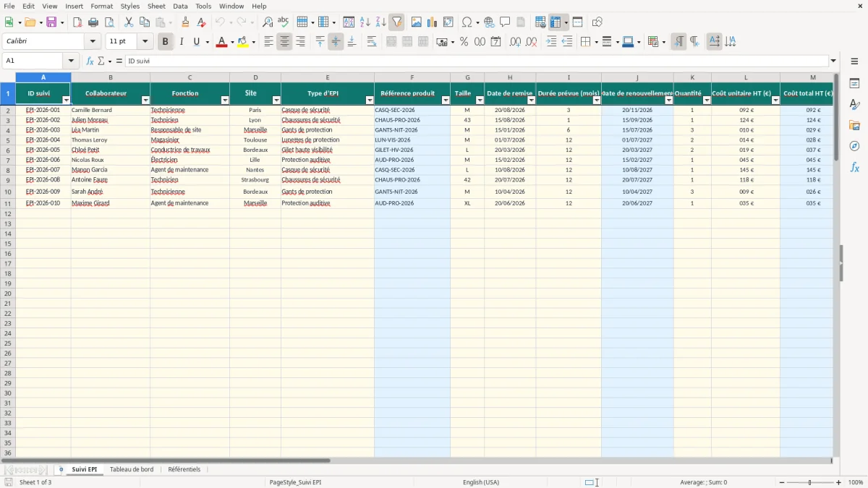This screenshot has width=868, height=488.
Task: Center cell contents vertically
Action: click(x=336, y=42)
